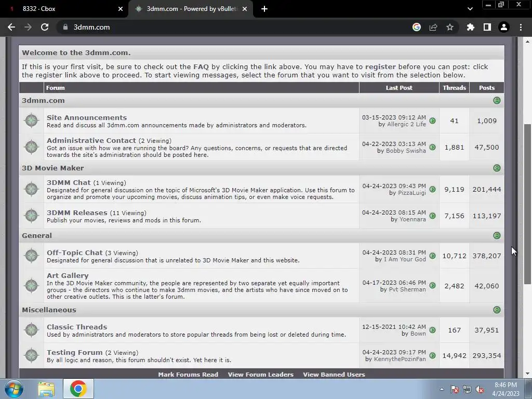Viewport: 532px width, 399px height.
Task: Show hidden system tray icons
Action: click(x=442, y=389)
